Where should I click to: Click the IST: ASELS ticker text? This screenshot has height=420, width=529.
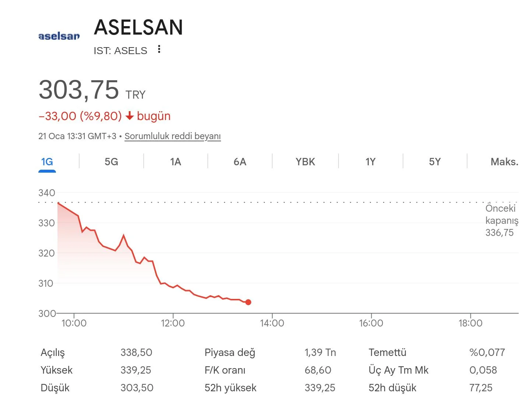pyautogui.click(x=120, y=51)
